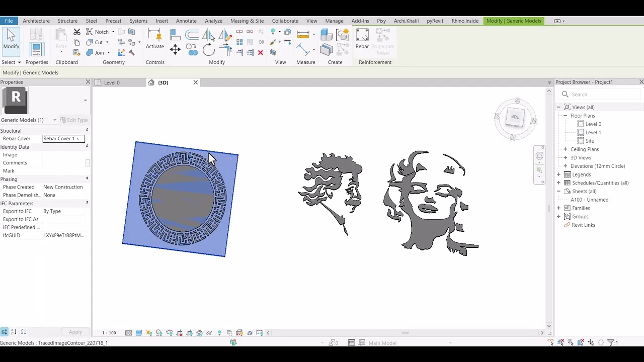644x362 pixels.
Task: Click the Create Group icon
Action: pos(343,34)
